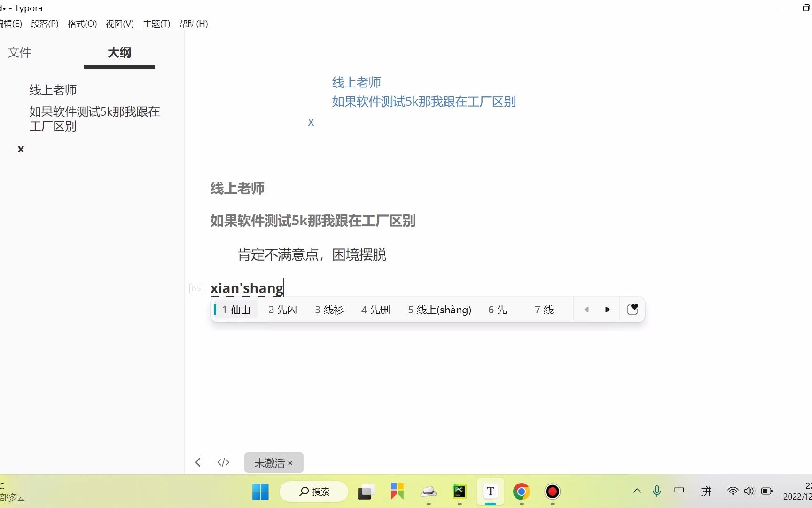Place cursor in paragraph 肯定不满意点，困境摆脱
The image size is (812, 508).
tap(312, 255)
